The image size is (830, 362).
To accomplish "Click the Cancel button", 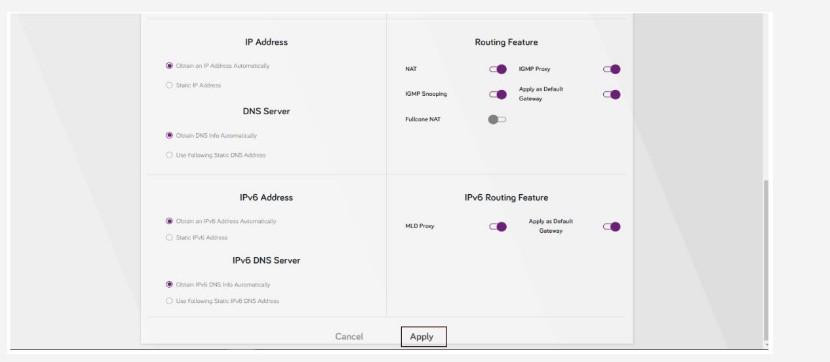I will point(349,337).
